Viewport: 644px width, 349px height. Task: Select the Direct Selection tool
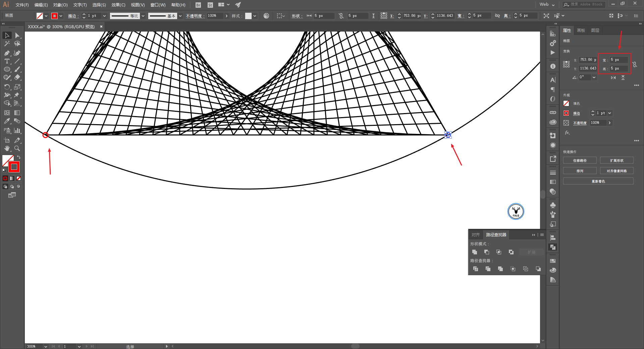point(17,36)
